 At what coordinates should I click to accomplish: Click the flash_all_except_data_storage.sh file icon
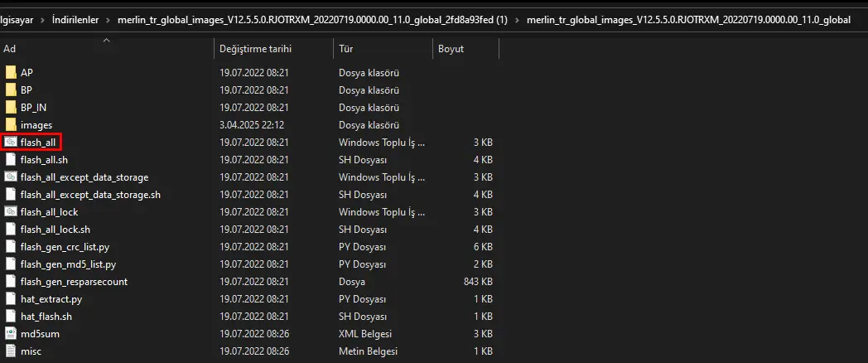11,195
